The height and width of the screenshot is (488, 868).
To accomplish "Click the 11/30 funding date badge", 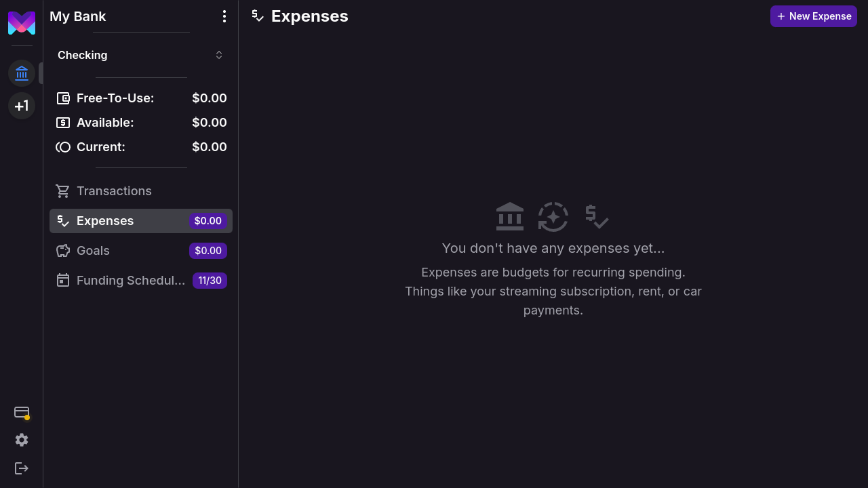I will coord(210,281).
